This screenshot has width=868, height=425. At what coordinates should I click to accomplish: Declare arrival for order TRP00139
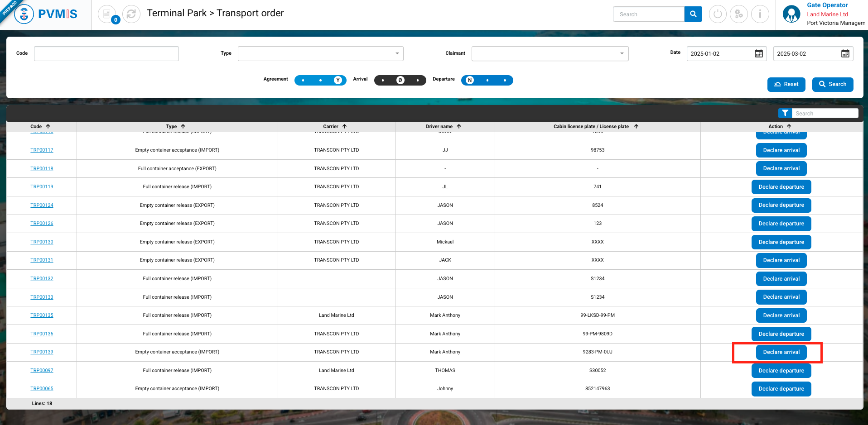pyautogui.click(x=781, y=352)
